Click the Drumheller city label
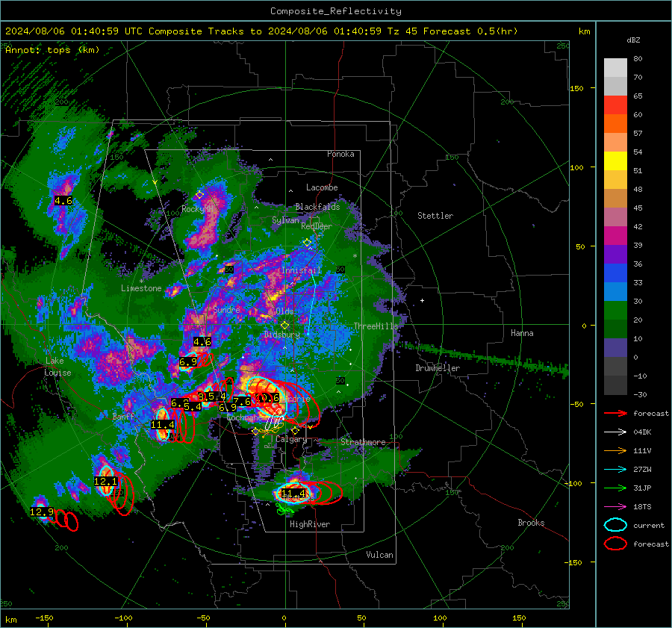This screenshot has width=672, height=628. click(438, 368)
